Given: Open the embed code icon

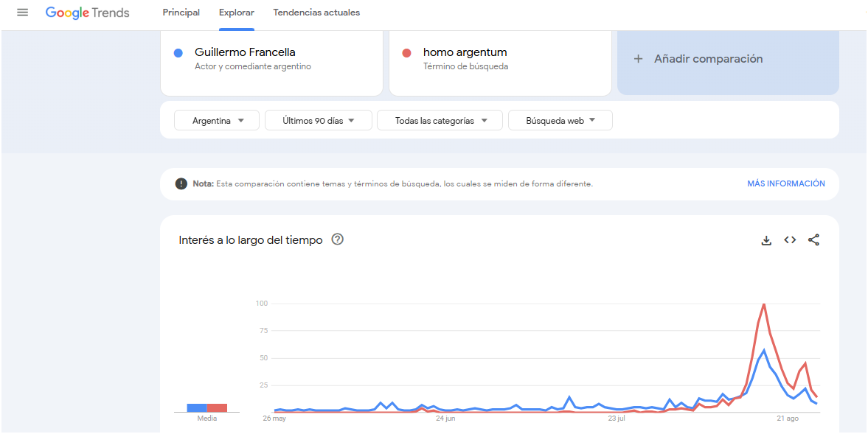Looking at the screenshot, I should pos(790,240).
